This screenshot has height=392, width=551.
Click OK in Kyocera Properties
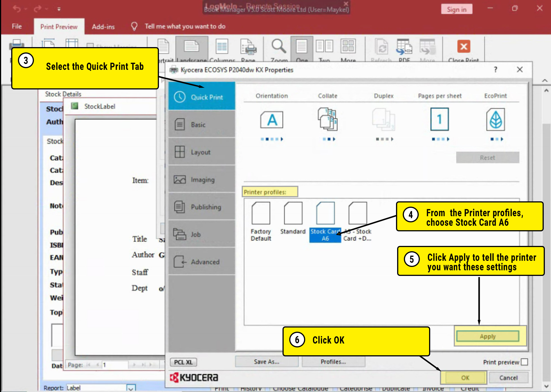465,378
